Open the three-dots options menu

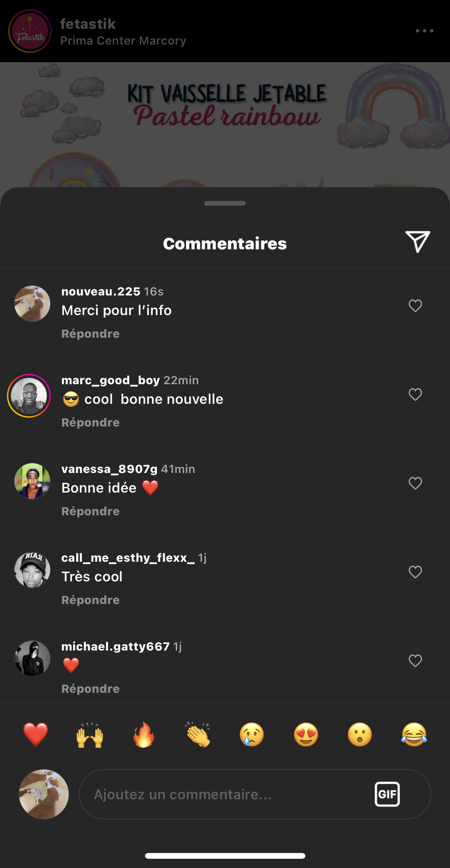(x=424, y=31)
